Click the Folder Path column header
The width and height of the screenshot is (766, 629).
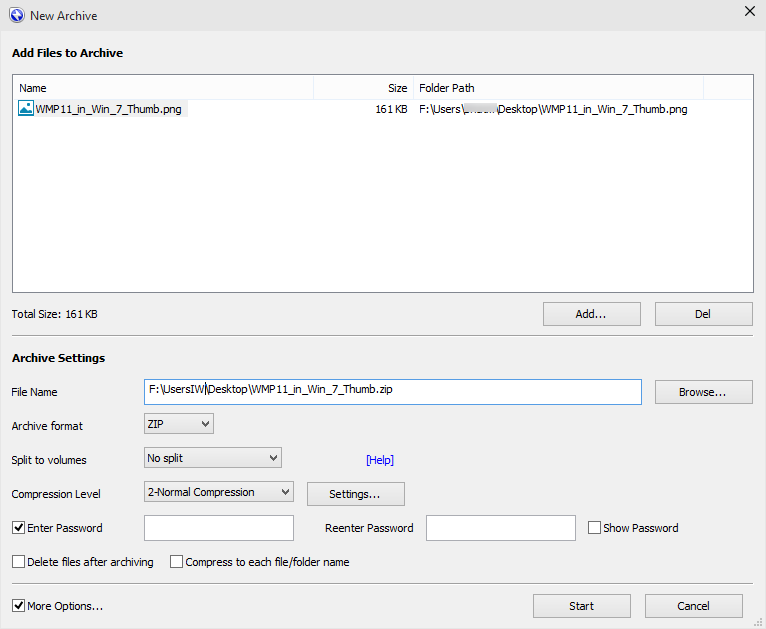pyautogui.click(x=557, y=88)
